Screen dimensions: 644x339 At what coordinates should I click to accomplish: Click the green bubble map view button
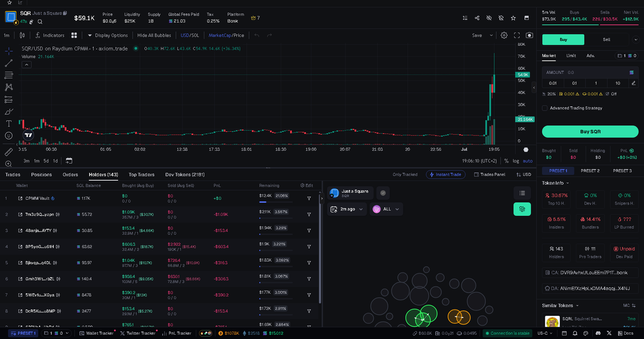pos(522,210)
